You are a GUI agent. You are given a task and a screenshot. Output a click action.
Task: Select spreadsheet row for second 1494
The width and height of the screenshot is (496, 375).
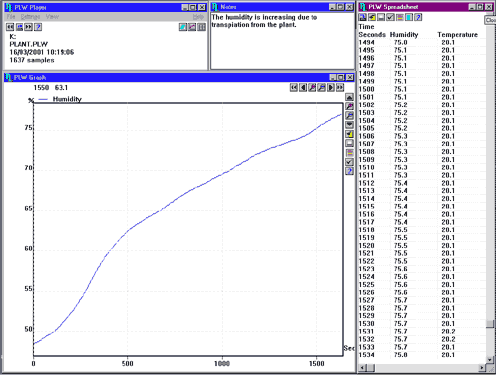click(x=422, y=42)
